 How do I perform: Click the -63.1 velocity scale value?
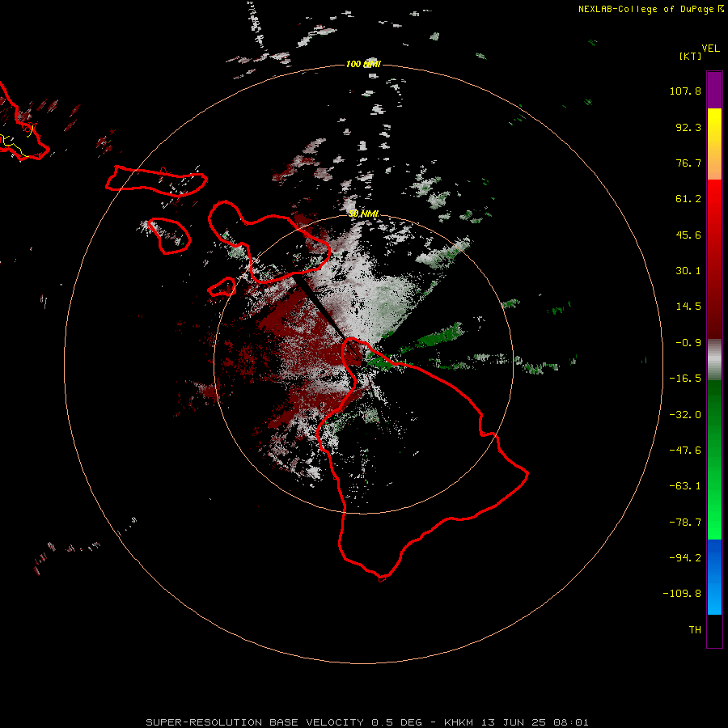685,486
